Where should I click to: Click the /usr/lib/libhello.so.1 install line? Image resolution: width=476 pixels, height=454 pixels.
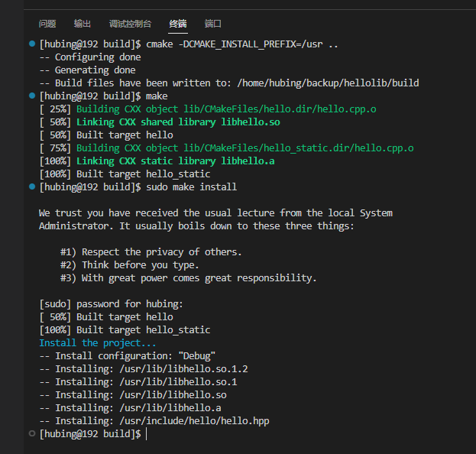click(x=138, y=381)
